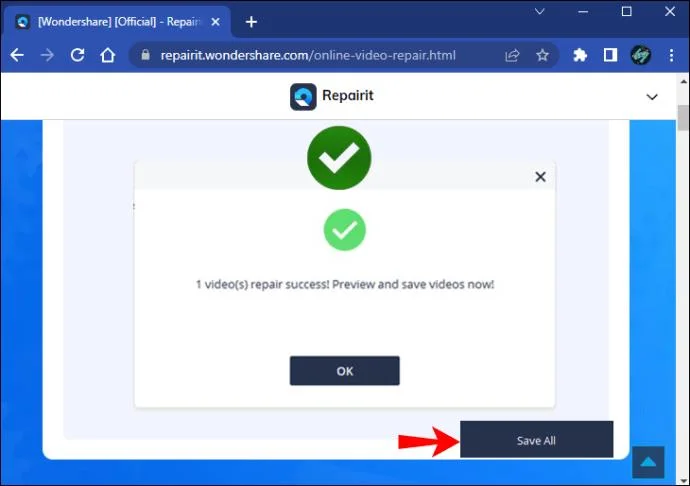Select the Wondershare Repairit tab
690x486 pixels.
(117, 22)
